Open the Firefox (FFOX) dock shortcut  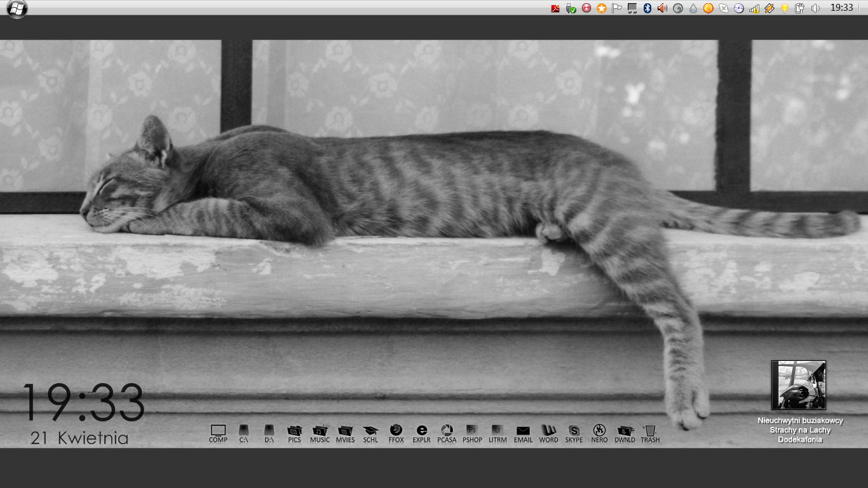coord(396,433)
